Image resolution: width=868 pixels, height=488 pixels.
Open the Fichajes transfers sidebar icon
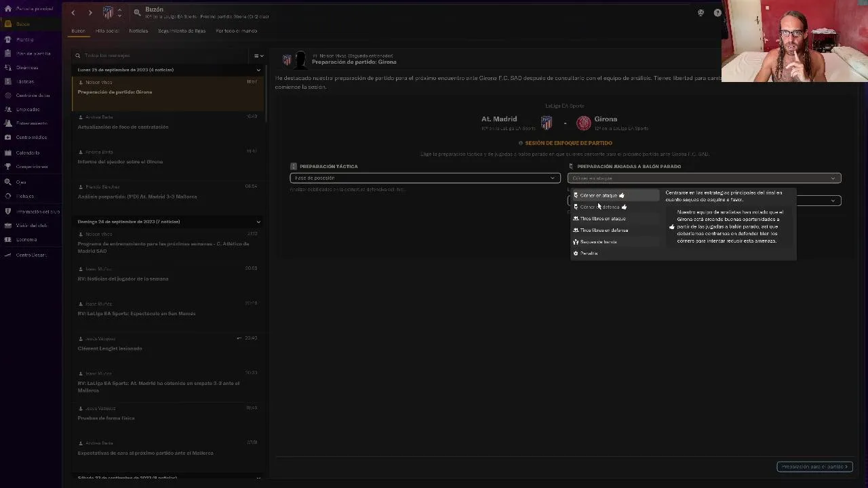(x=7, y=196)
